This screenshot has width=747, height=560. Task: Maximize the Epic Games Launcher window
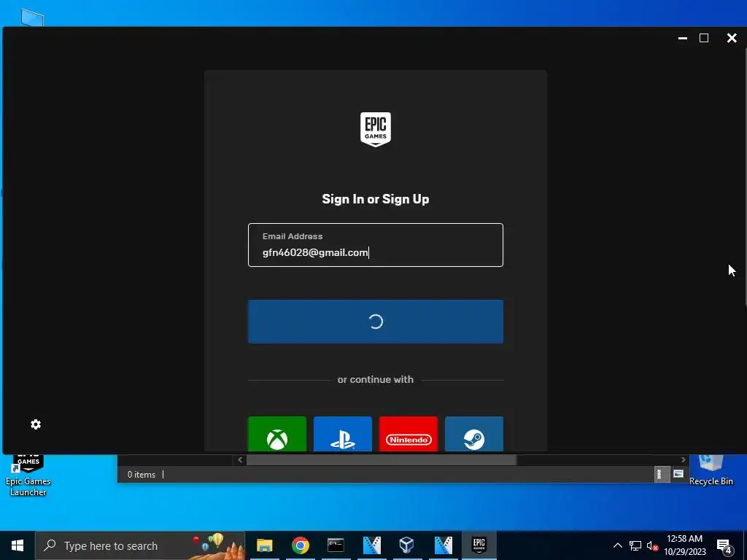704,38
